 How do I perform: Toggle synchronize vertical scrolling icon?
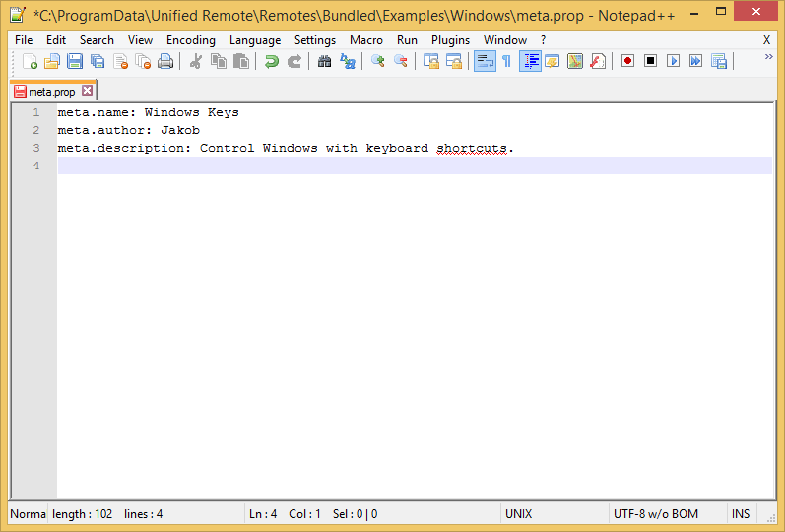[x=431, y=62]
